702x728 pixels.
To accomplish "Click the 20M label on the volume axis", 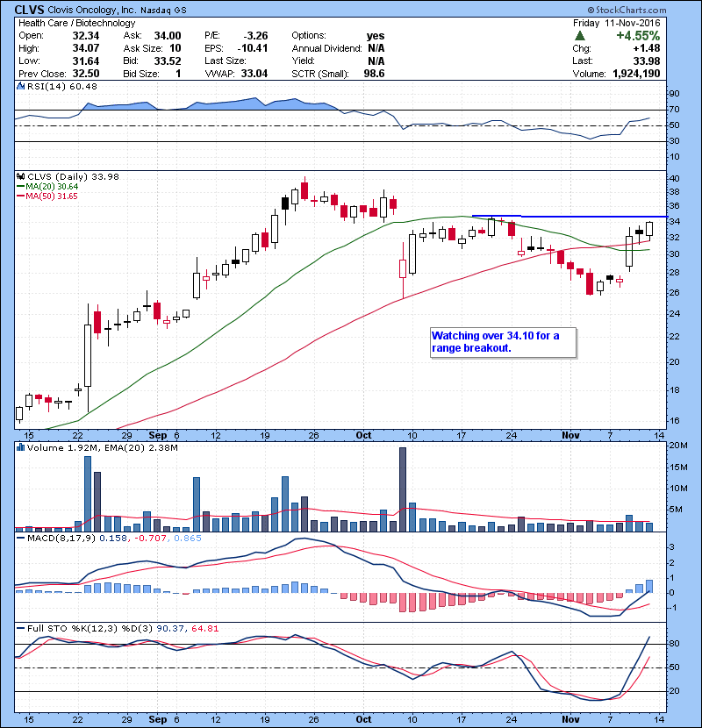I will click(x=677, y=445).
